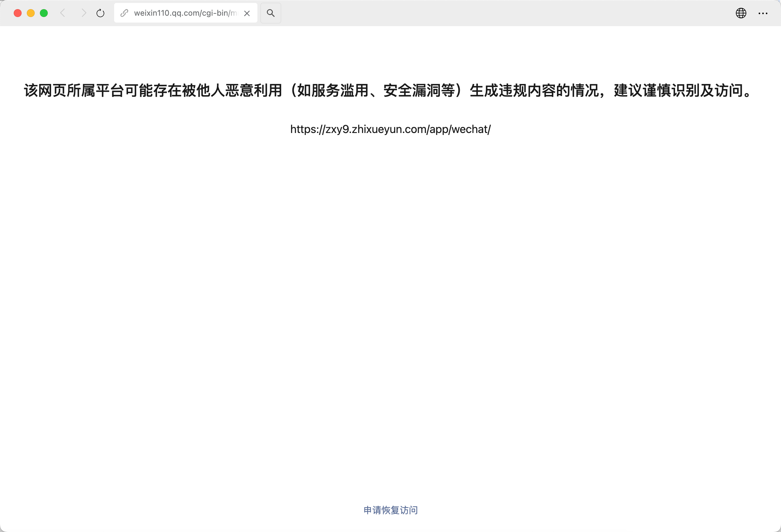Minimize the window with yellow button
This screenshot has height=532, width=781.
(x=31, y=13)
